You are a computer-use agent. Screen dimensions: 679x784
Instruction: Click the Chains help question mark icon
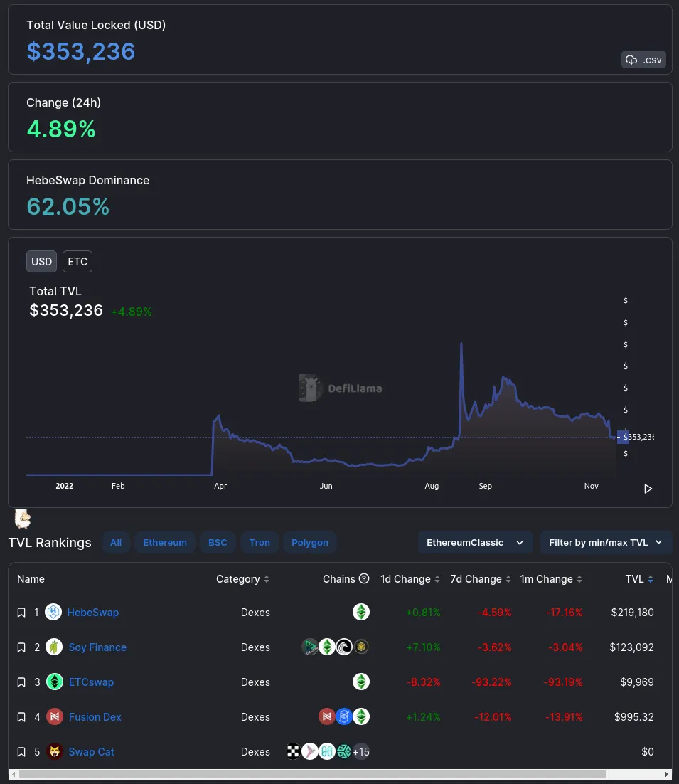pyautogui.click(x=364, y=579)
